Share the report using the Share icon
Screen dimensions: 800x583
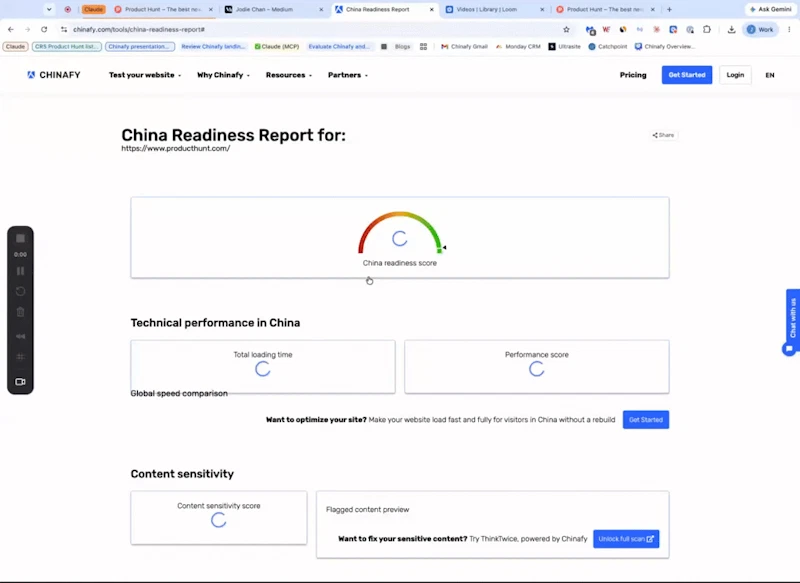[663, 135]
